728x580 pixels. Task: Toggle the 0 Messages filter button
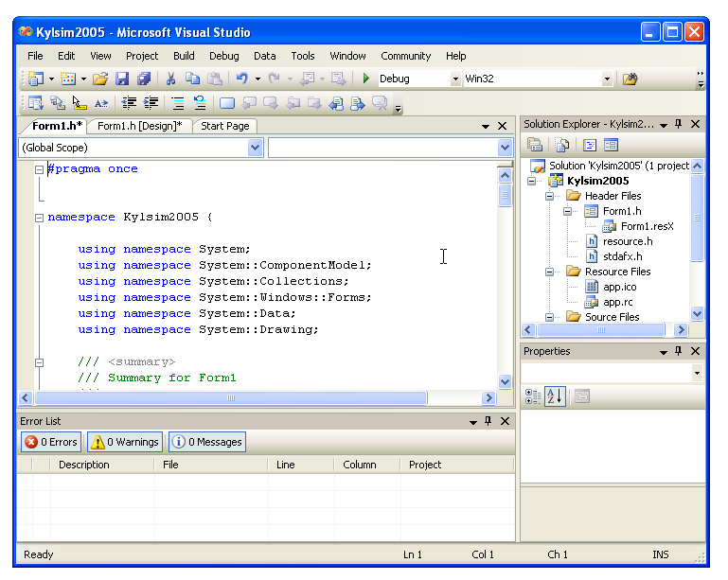point(207,442)
